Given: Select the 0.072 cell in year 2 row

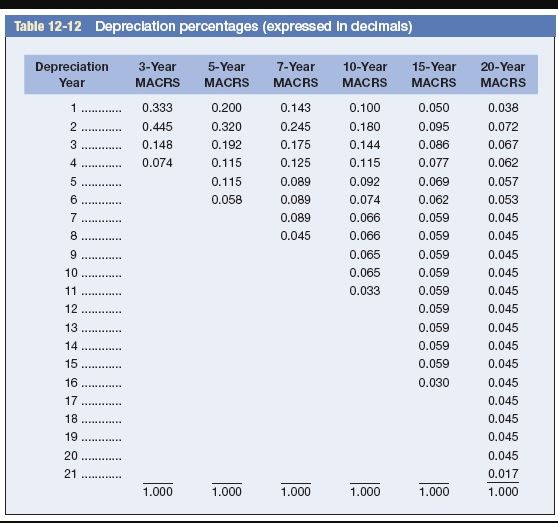Looking at the screenshot, I should pyautogui.click(x=503, y=127).
